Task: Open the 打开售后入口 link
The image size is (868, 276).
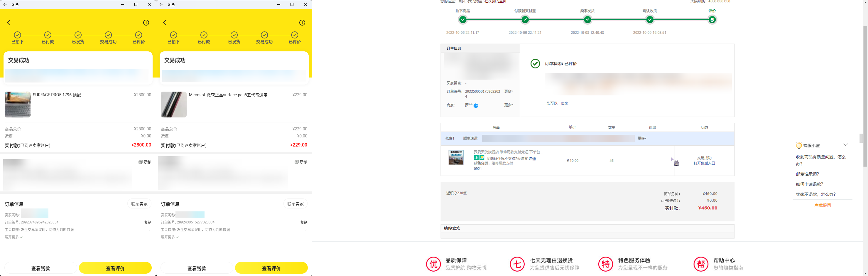Action: point(704,164)
